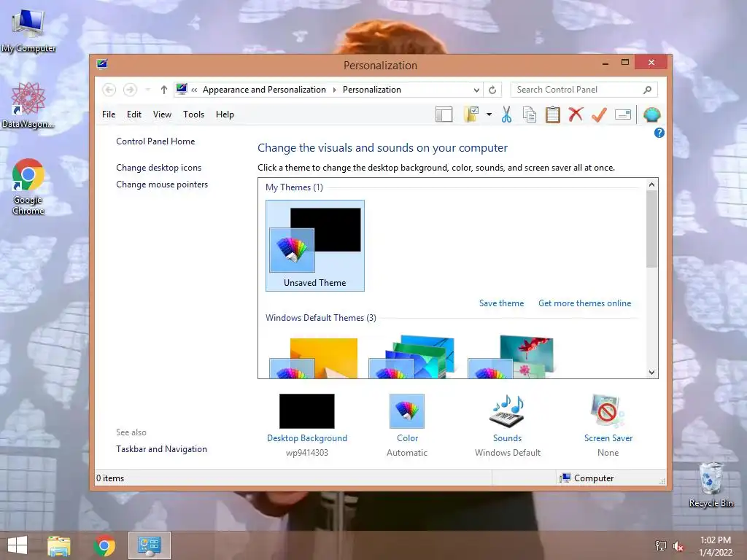Click the muted volume tray icon

[x=678, y=546]
